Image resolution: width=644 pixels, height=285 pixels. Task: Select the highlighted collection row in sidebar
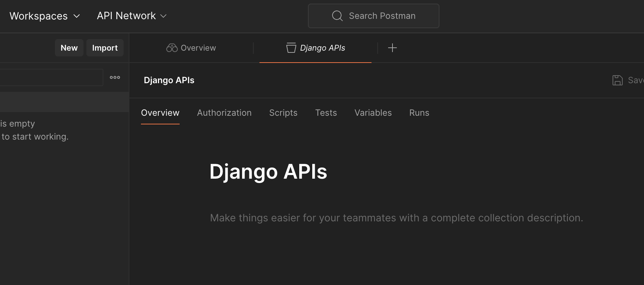click(x=64, y=102)
